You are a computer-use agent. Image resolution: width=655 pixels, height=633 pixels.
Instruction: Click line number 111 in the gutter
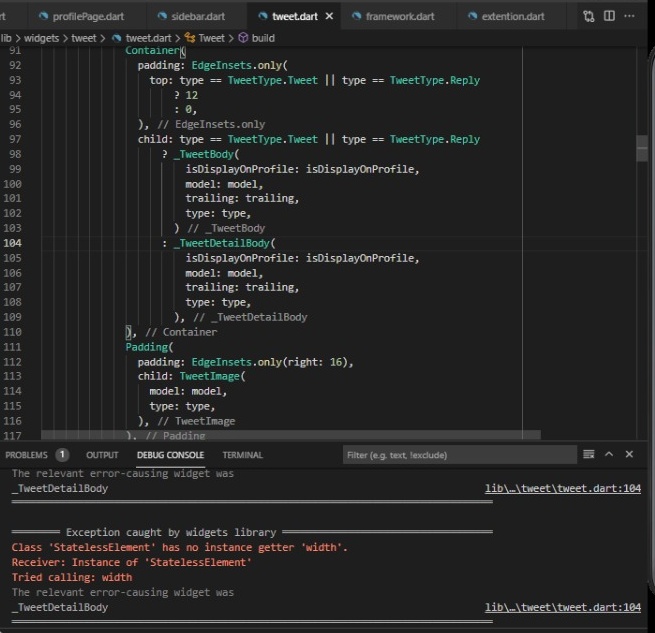(13, 347)
